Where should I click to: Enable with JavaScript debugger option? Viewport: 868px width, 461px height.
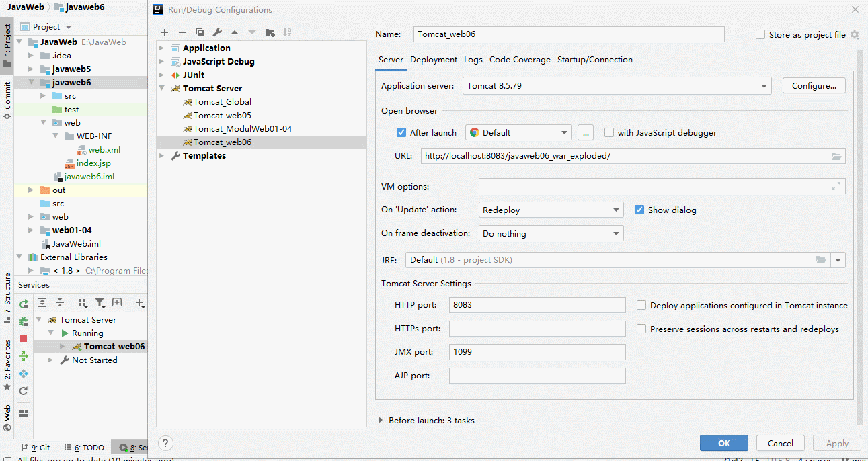point(609,132)
